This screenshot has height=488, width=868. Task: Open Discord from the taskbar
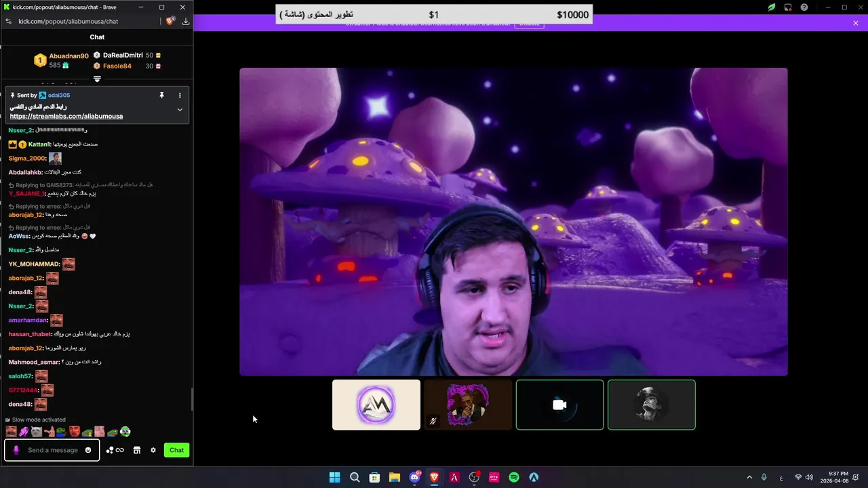414,477
